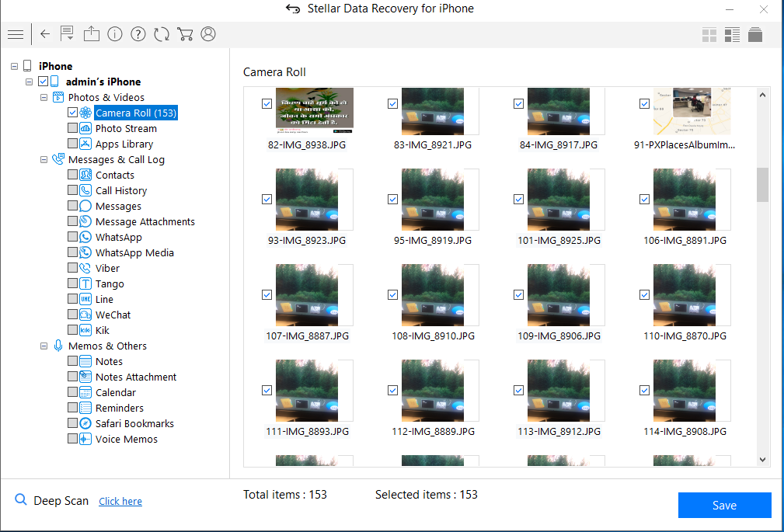The image size is (784, 532).
Task: Collapse the Memos & Others group
Action: [44, 346]
